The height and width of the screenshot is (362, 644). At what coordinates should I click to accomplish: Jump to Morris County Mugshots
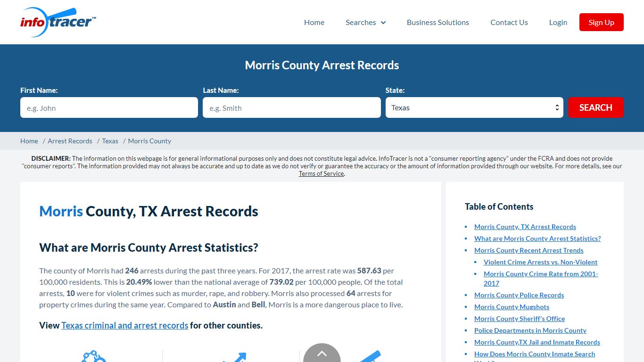512,307
